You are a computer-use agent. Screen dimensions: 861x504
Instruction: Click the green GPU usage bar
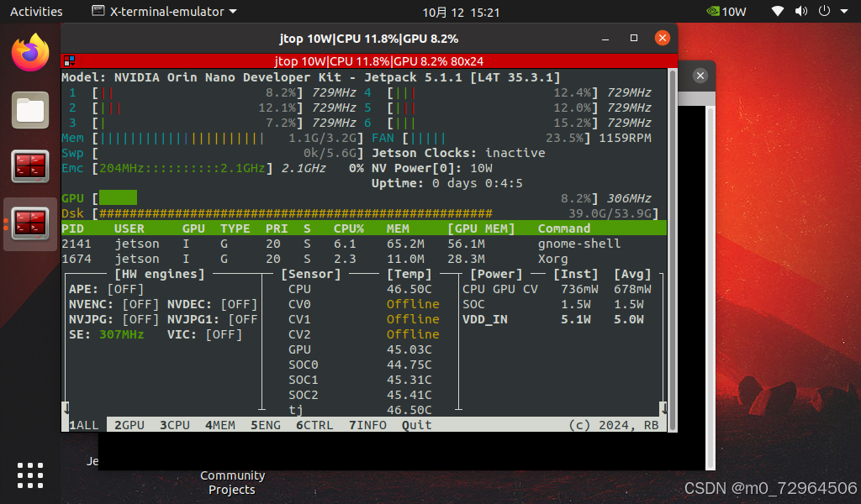[x=118, y=198]
